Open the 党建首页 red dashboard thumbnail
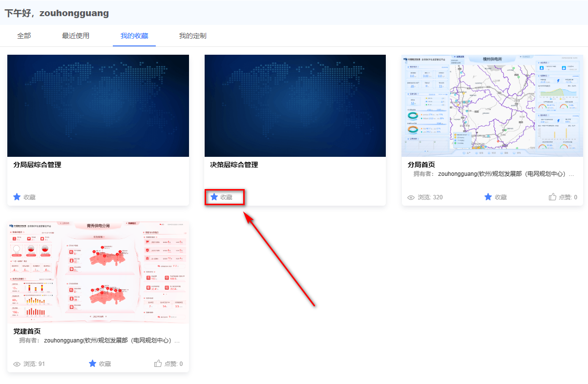 (98, 272)
